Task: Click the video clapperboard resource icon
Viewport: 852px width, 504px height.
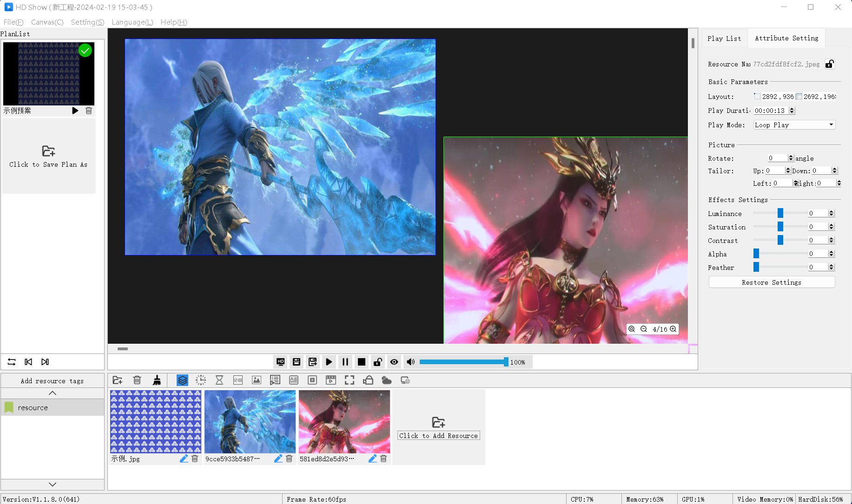Action: [331, 380]
